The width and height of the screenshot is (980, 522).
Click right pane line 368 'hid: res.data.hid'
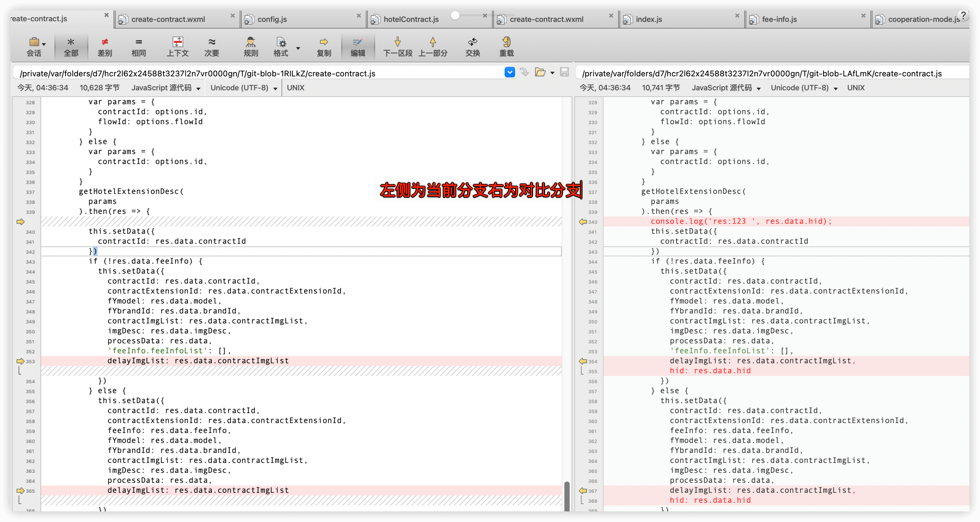coord(710,500)
